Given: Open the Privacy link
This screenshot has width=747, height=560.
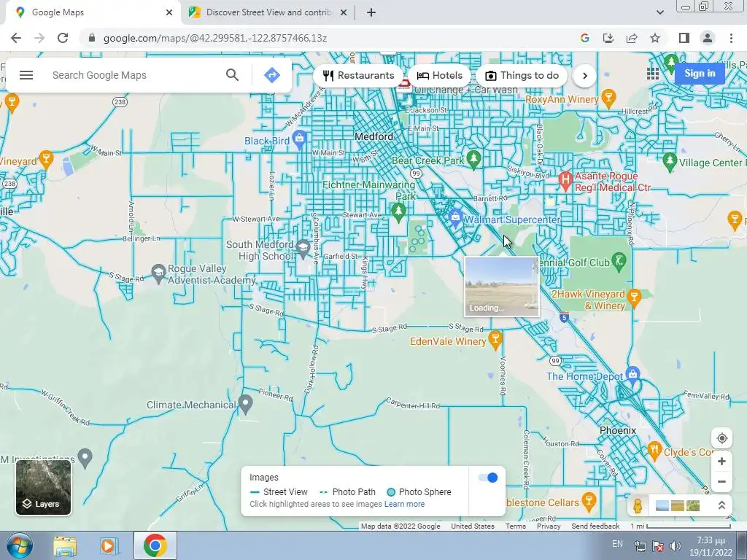Looking at the screenshot, I should (549, 526).
